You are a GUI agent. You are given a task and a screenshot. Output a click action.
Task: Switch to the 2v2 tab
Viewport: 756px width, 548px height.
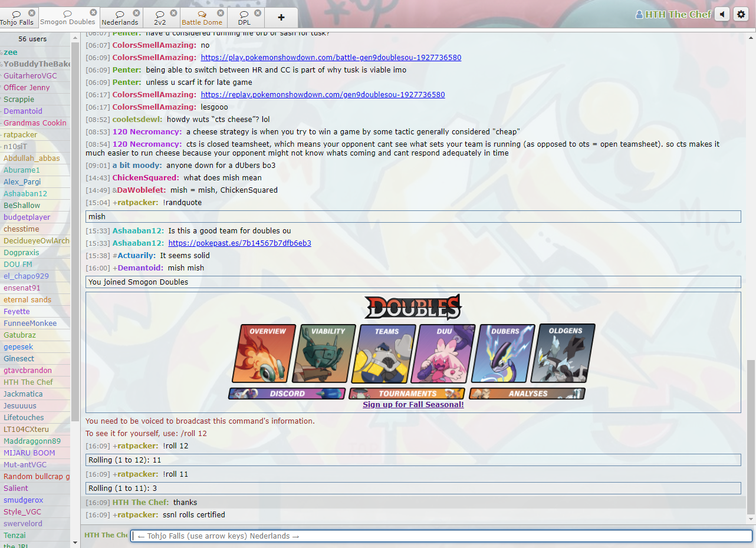tap(161, 18)
